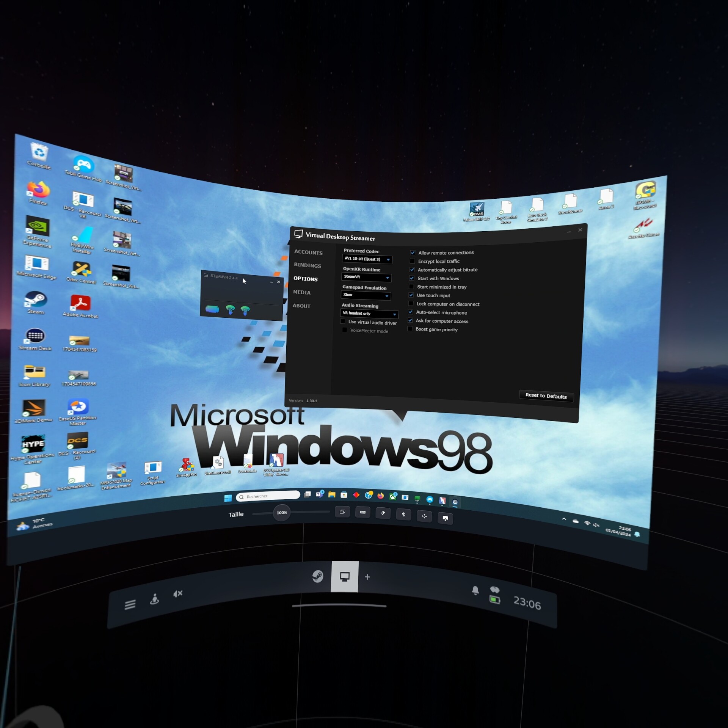Select Adobe Acrobat desktop icon
The image size is (728, 728).
point(80,306)
